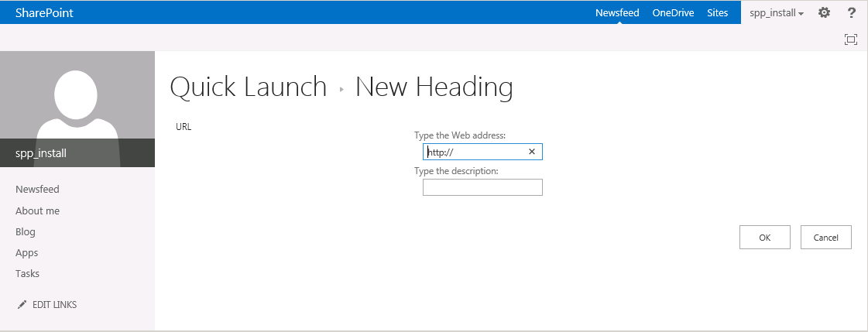Open Newsfeed in left navigation

pyautogui.click(x=37, y=190)
